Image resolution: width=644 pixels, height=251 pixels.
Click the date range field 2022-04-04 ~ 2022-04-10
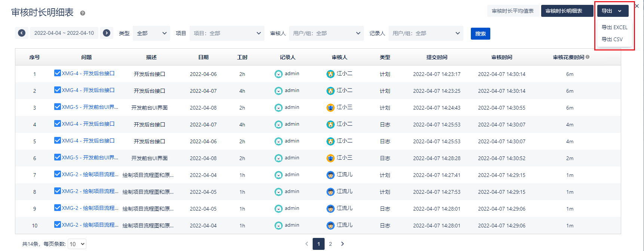[x=64, y=33]
